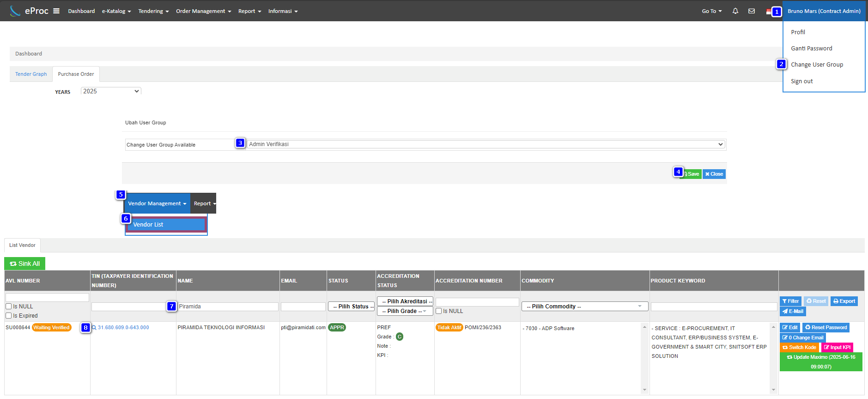868x399 pixels.
Task: Tick Is NULL checkbox under AVL Number
Action: [x=9, y=307]
